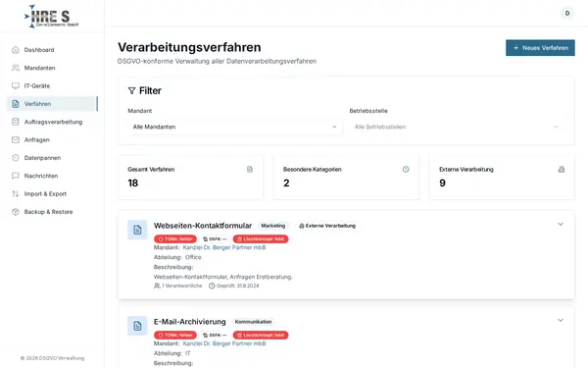The image size is (588, 368).
Task: Click the Anfragen envelope icon
Action: click(16, 139)
